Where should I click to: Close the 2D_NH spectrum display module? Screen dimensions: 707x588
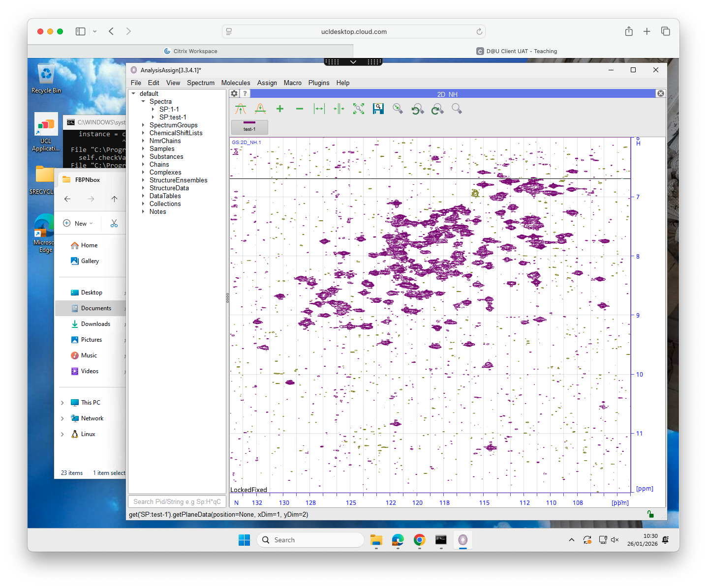click(x=661, y=93)
